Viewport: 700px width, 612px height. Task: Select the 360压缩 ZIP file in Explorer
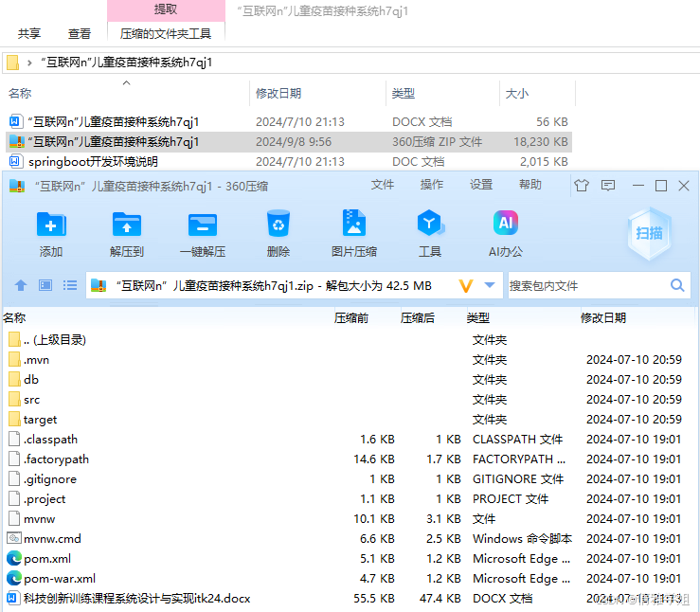pyautogui.click(x=288, y=142)
